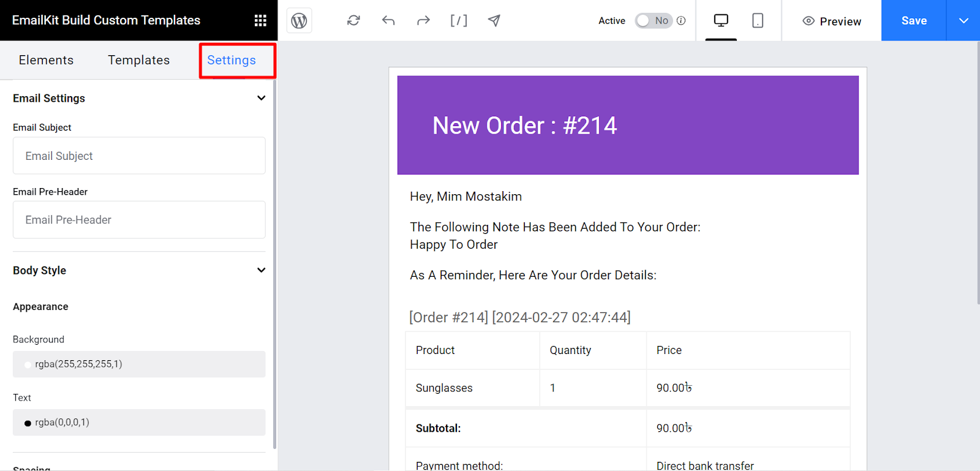This screenshot has height=471, width=980.
Task: Preview the email template
Action: (832, 21)
